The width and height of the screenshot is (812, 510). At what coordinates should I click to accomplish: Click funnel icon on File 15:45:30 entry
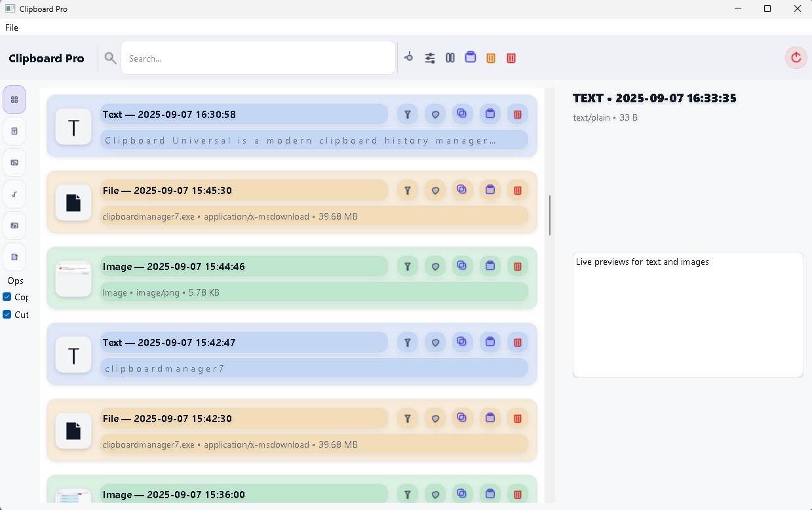[408, 190]
